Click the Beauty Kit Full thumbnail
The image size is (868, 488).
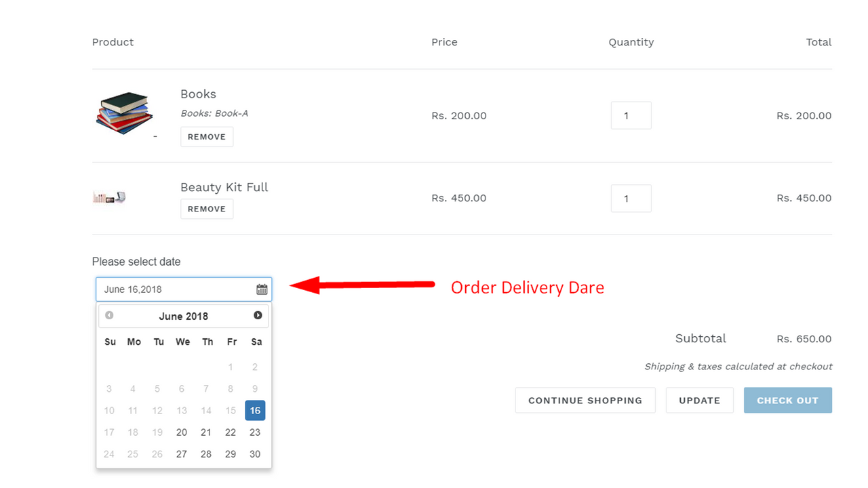pos(109,197)
